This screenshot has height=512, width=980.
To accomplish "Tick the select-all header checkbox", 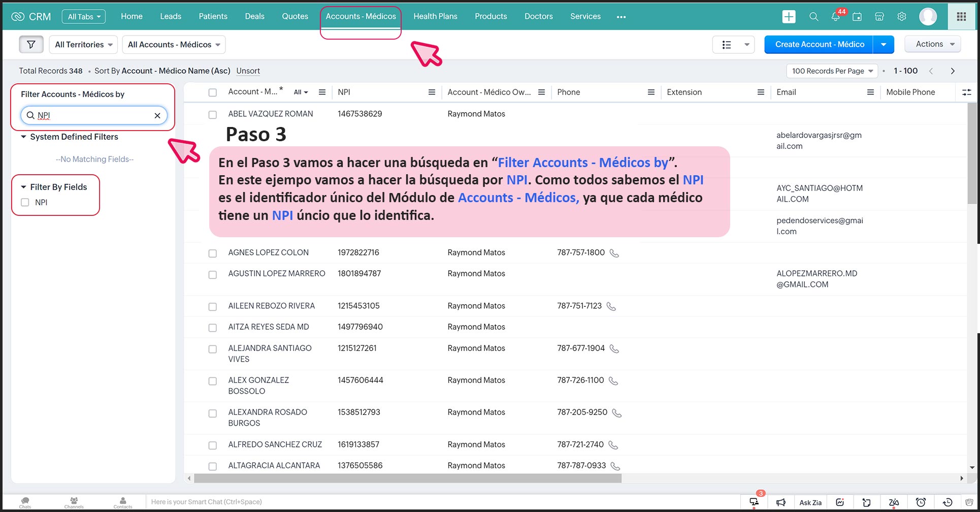I will (x=213, y=92).
